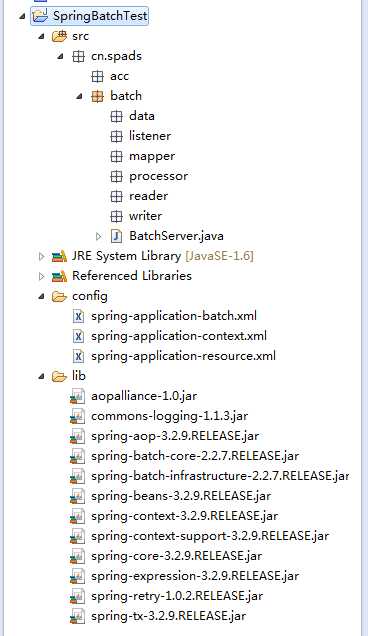Collapse the lib folder node
The width and height of the screenshot is (368, 636).
(x=41, y=376)
